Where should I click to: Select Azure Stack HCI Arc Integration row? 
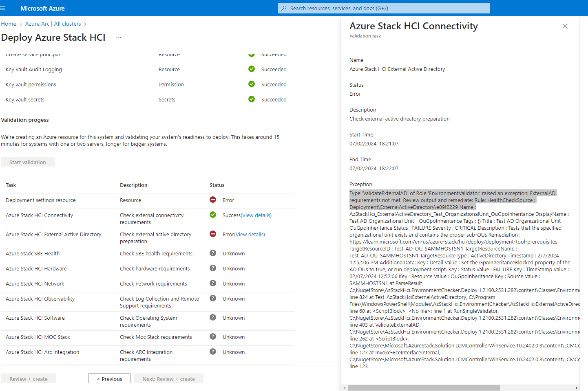[147, 355]
